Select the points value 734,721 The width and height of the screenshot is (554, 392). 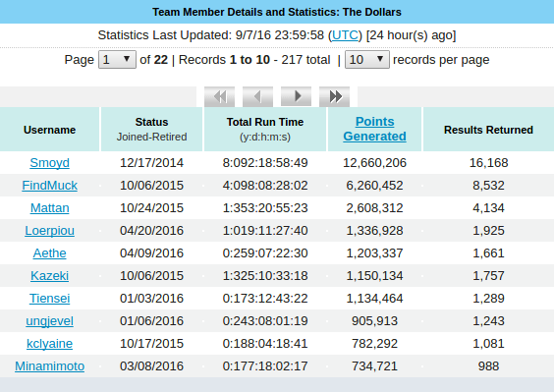[374, 366]
